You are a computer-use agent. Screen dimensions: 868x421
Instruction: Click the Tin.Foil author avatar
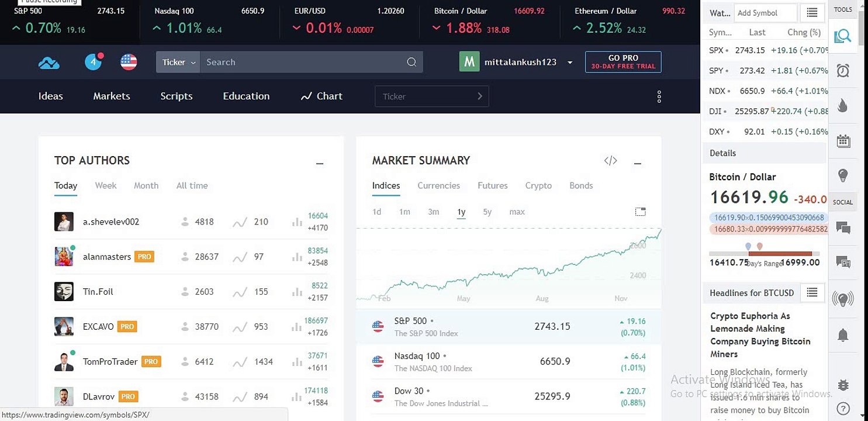64,292
